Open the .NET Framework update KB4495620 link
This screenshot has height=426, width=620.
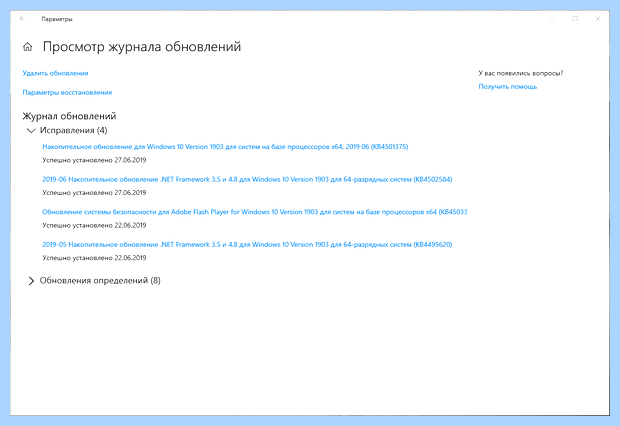click(x=247, y=244)
